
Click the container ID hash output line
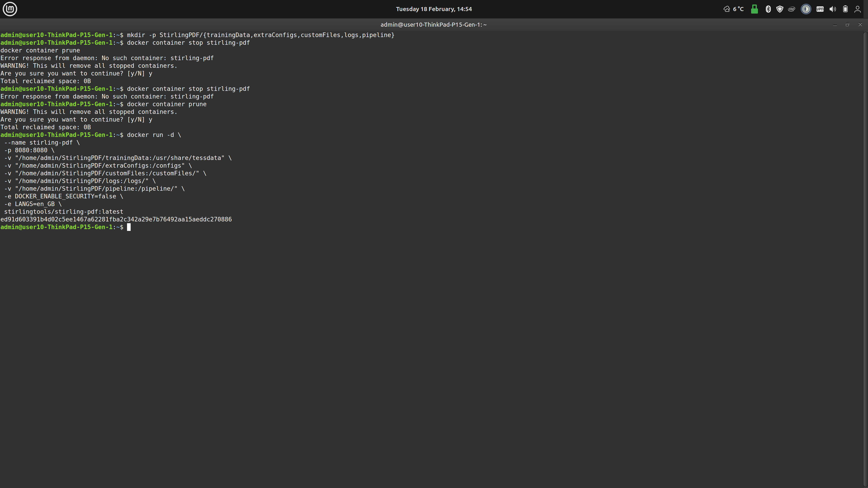point(116,220)
